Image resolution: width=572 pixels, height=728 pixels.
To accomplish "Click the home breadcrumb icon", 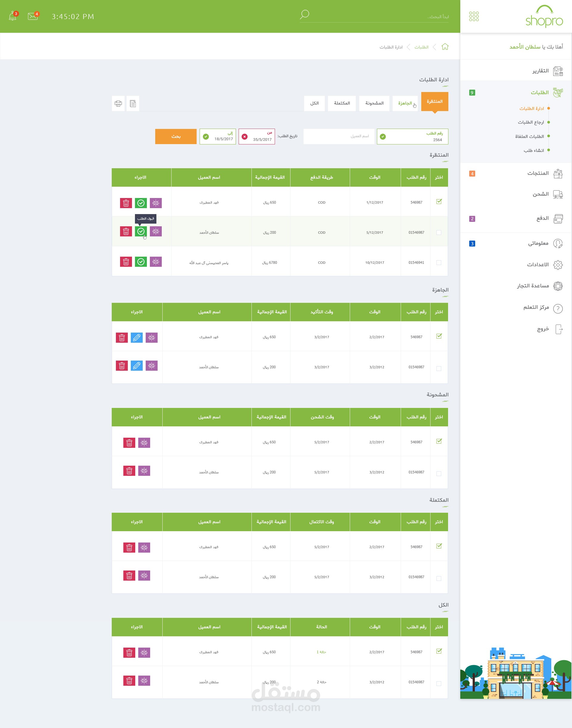I will tap(445, 47).
